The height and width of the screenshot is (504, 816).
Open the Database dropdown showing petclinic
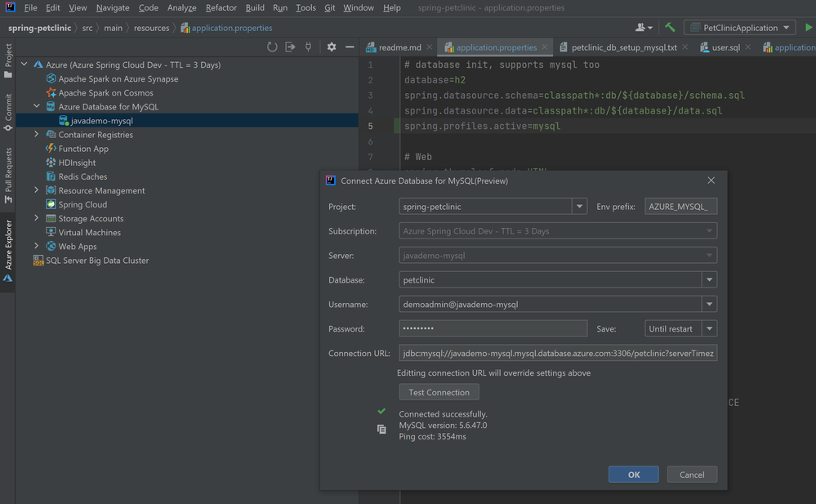(709, 280)
